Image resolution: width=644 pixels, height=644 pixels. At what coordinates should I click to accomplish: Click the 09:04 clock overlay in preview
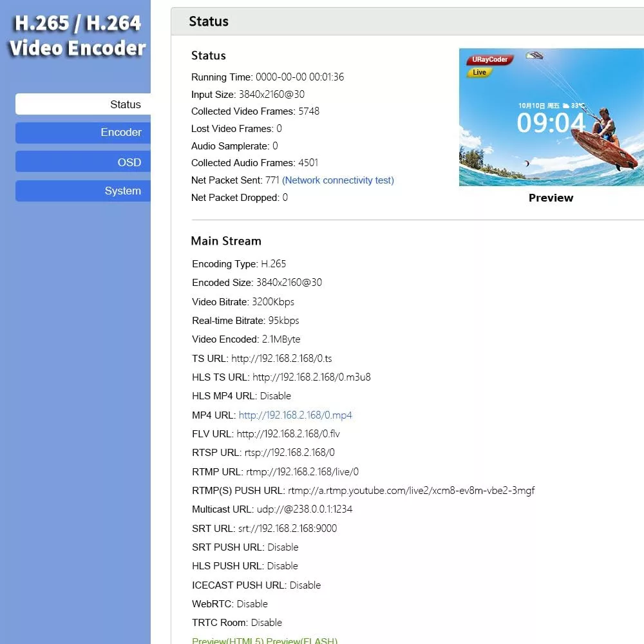click(551, 122)
